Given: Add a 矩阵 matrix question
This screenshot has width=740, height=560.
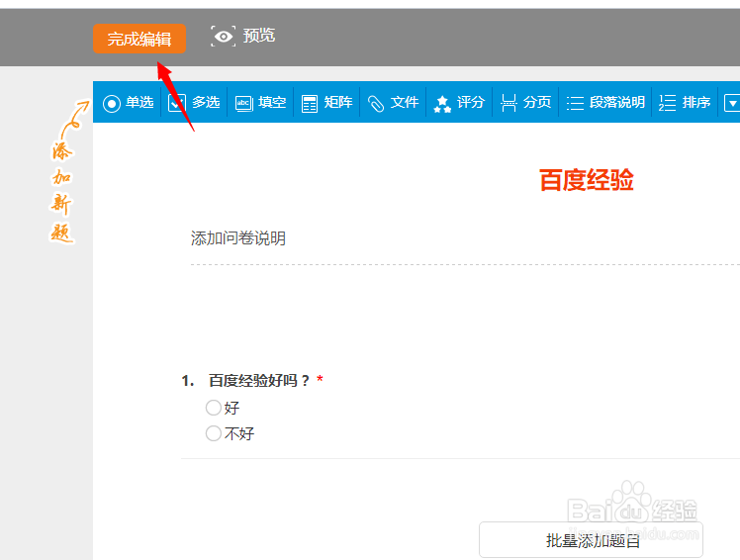Looking at the screenshot, I should pyautogui.click(x=326, y=103).
